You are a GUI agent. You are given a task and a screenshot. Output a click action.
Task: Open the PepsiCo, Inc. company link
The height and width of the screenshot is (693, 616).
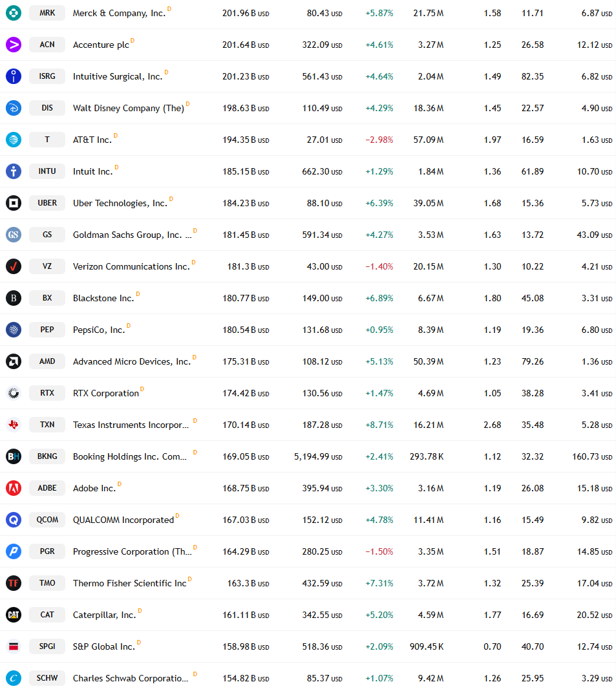tap(99, 330)
